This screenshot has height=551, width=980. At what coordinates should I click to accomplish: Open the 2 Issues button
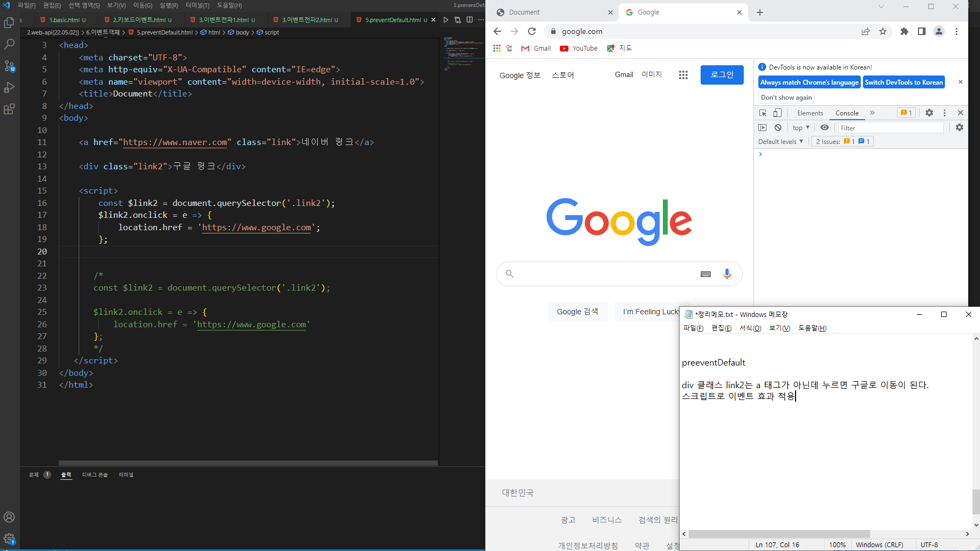tap(842, 142)
